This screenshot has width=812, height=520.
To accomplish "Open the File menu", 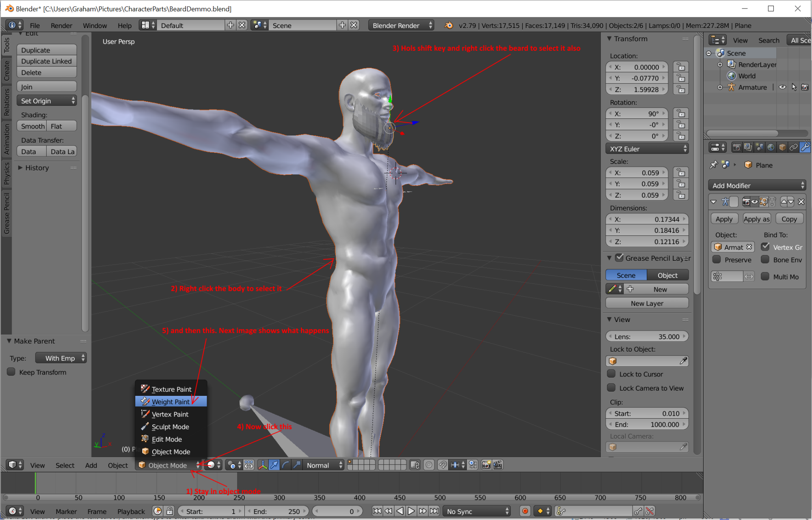I will point(35,25).
